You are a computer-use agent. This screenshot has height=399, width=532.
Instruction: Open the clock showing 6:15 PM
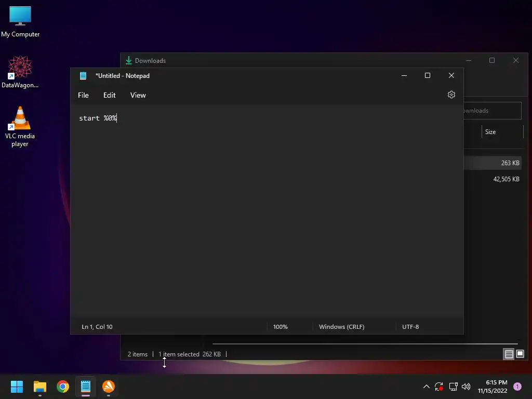point(493,387)
